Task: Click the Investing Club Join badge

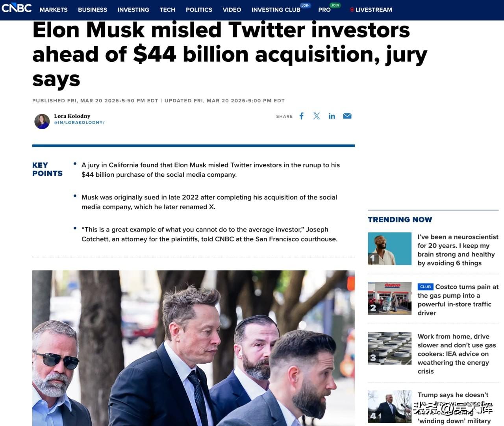Action: tap(306, 6)
